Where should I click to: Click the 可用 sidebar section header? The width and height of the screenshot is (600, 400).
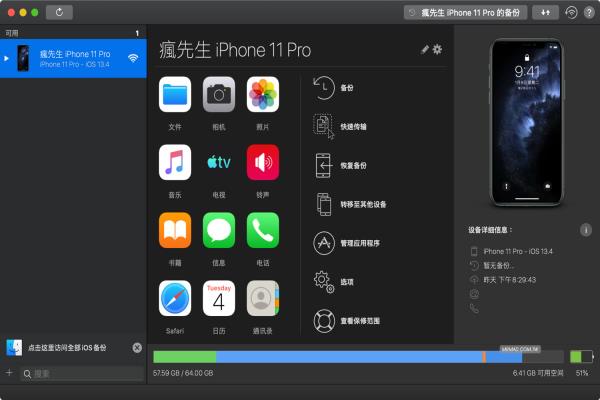(12, 33)
